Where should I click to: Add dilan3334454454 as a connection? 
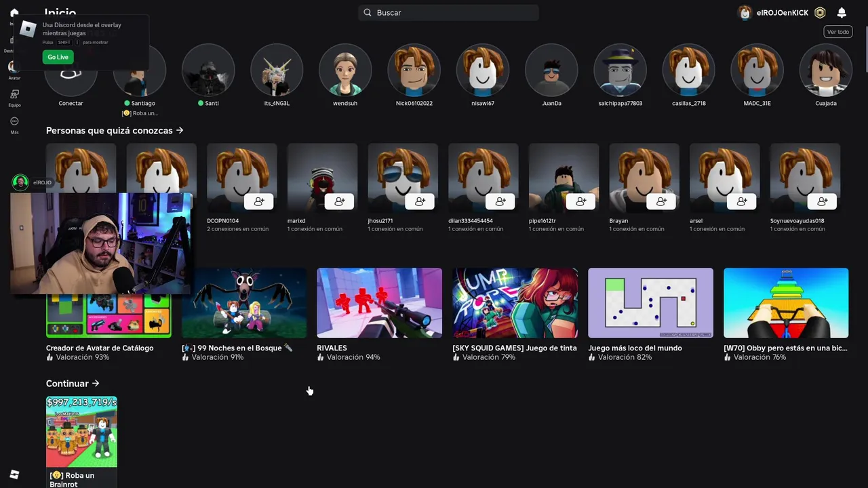pos(500,201)
